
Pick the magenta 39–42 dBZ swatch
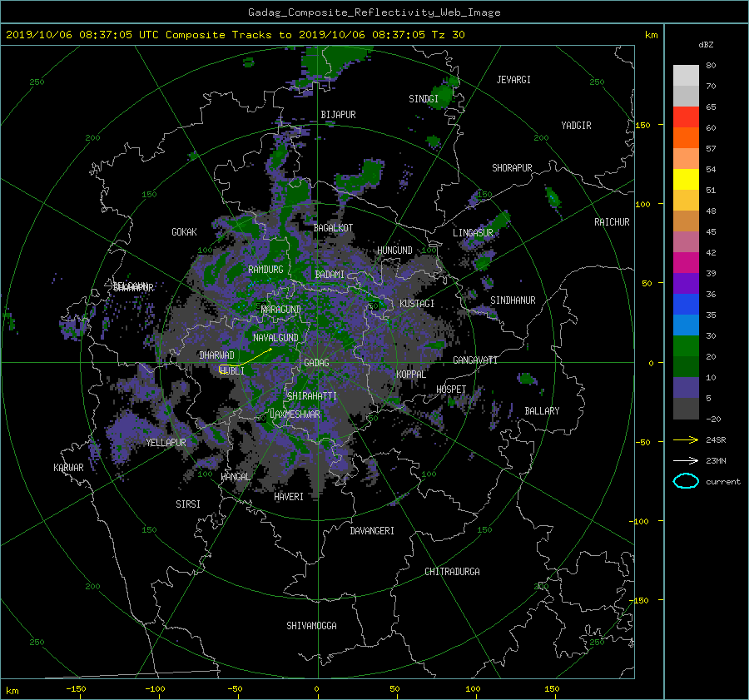pos(686,263)
